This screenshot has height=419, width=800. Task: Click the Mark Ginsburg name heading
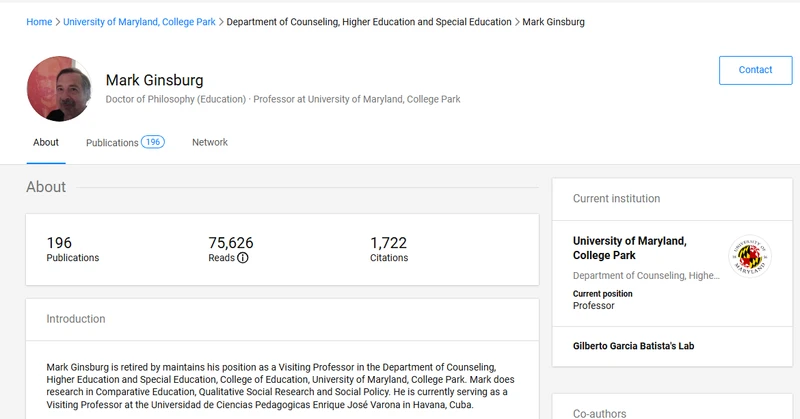coord(155,80)
